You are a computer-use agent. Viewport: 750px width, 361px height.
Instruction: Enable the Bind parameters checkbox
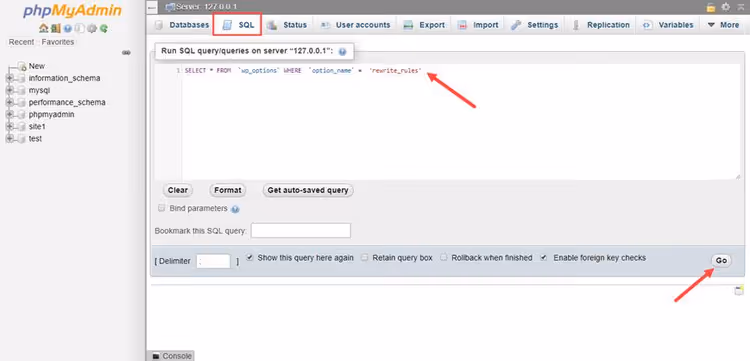161,208
